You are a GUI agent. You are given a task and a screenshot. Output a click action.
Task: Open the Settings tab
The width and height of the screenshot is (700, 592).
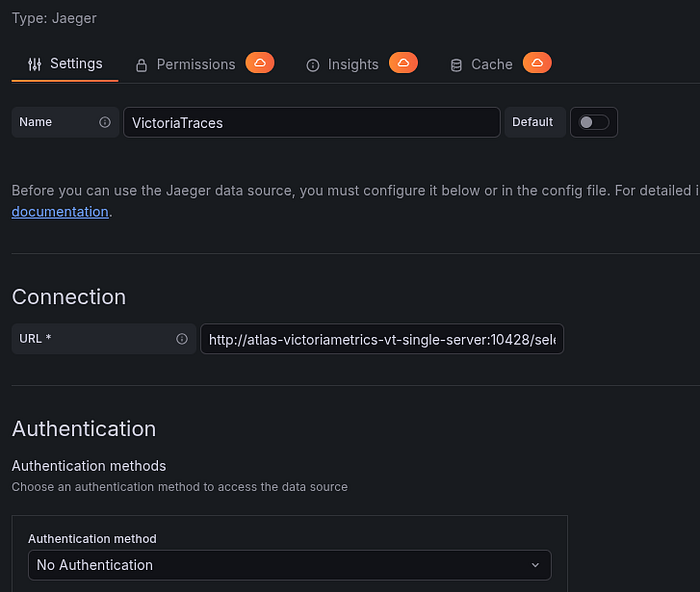pyautogui.click(x=65, y=64)
